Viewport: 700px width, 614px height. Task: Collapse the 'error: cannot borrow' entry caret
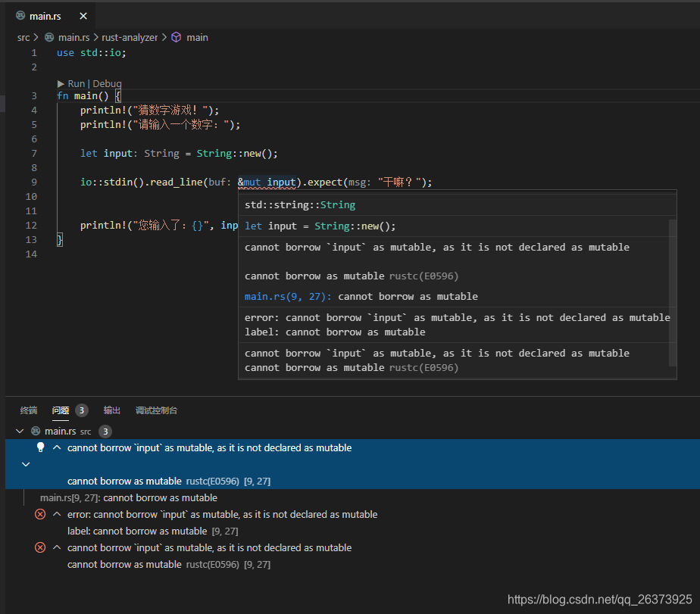(57, 514)
